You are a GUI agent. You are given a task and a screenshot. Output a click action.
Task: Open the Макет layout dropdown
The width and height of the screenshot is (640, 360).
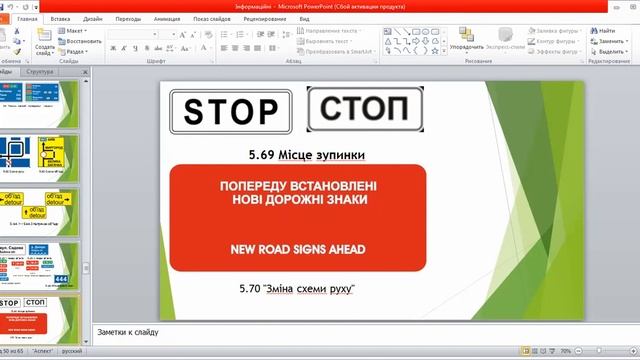click(x=73, y=31)
